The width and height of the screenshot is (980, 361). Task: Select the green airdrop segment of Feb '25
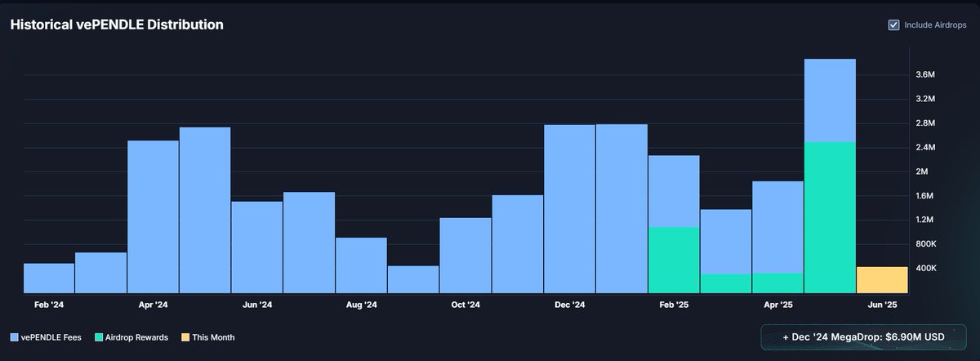point(674,260)
